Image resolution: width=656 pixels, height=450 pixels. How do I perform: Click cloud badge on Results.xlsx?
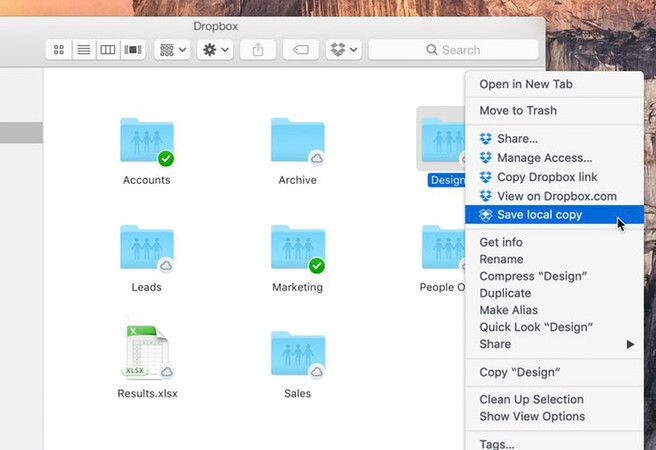(167, 371)
